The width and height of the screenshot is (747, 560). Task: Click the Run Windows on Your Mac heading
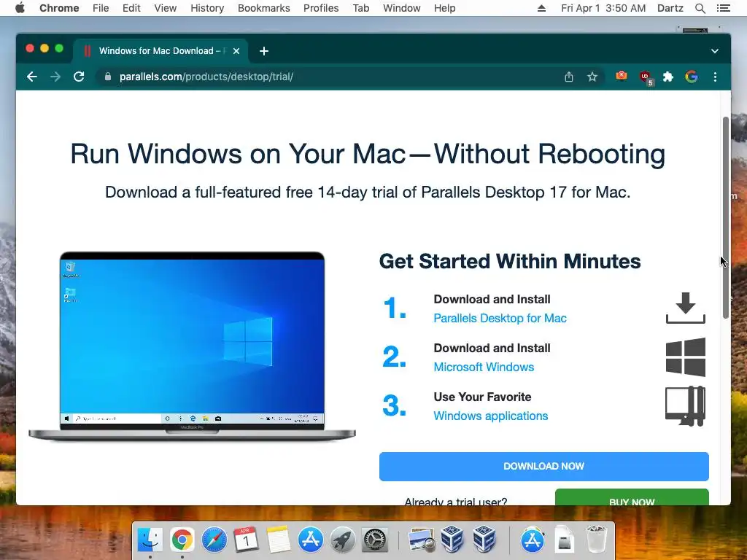click(368, 154)
